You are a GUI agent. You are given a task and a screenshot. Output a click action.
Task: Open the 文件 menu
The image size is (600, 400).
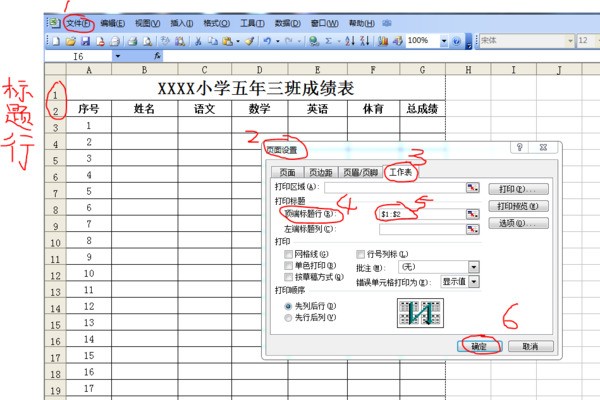point(78,23)
